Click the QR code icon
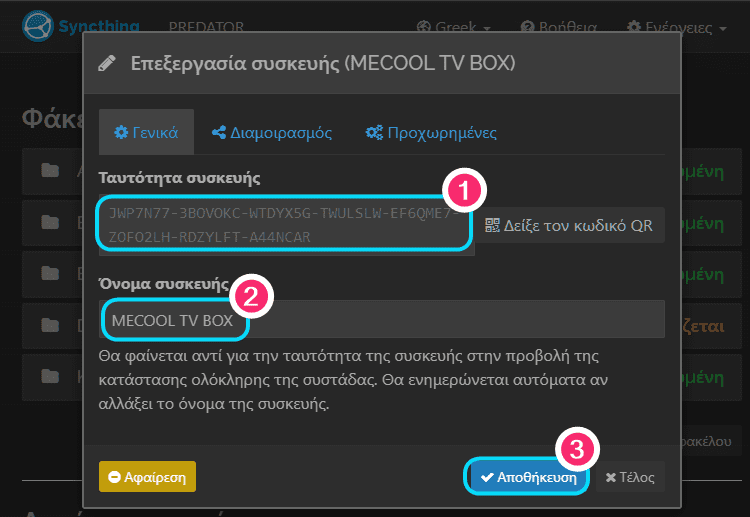Screen dimensions: 750x517 tap(492, 225)
